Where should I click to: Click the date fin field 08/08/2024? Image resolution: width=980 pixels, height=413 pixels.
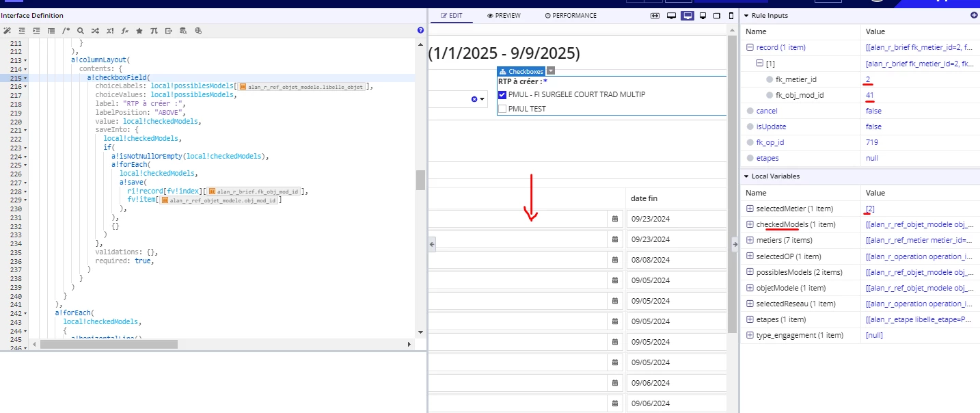tap(676, 260)
